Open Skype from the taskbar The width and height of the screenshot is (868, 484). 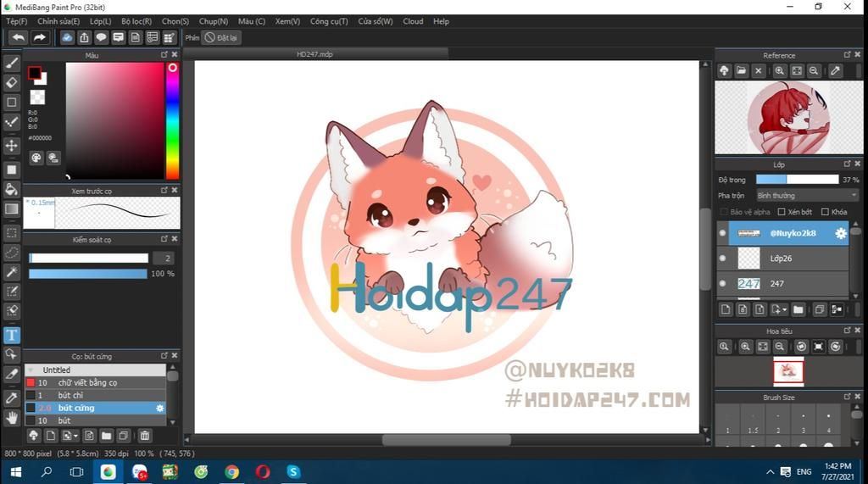(x=293, y=472)
